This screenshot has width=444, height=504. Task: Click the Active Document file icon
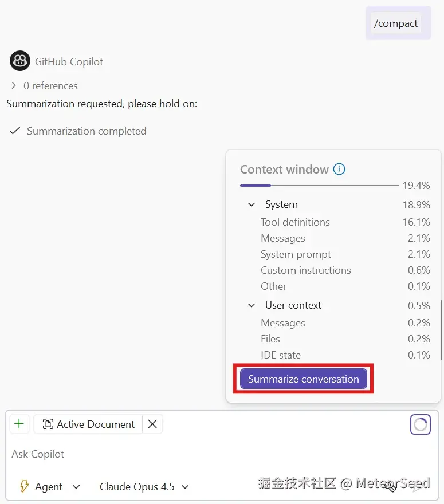[48, 424]
